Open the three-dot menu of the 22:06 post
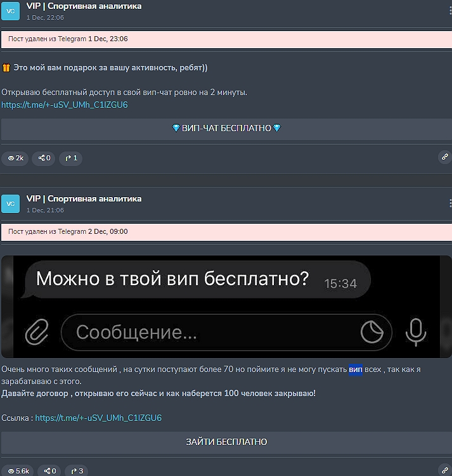Image resolution: width=452 pixels, height=476 pixels. [450, 11]
